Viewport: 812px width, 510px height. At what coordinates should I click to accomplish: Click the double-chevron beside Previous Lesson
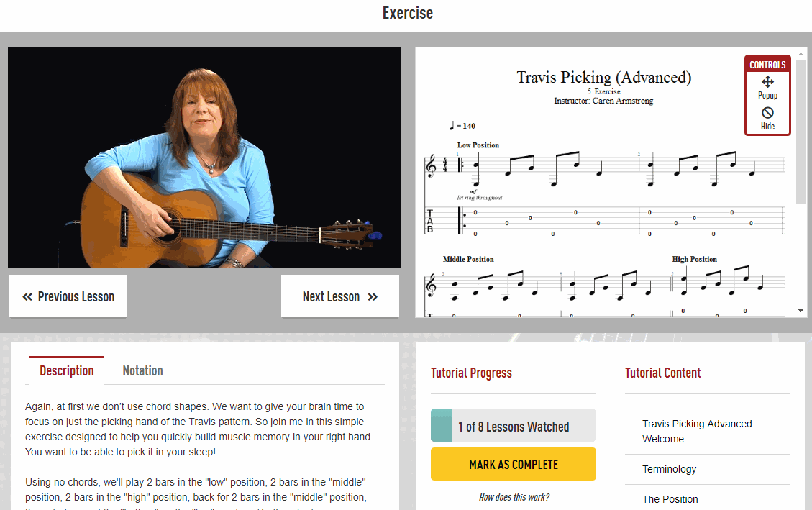click(x=27, y=296)
